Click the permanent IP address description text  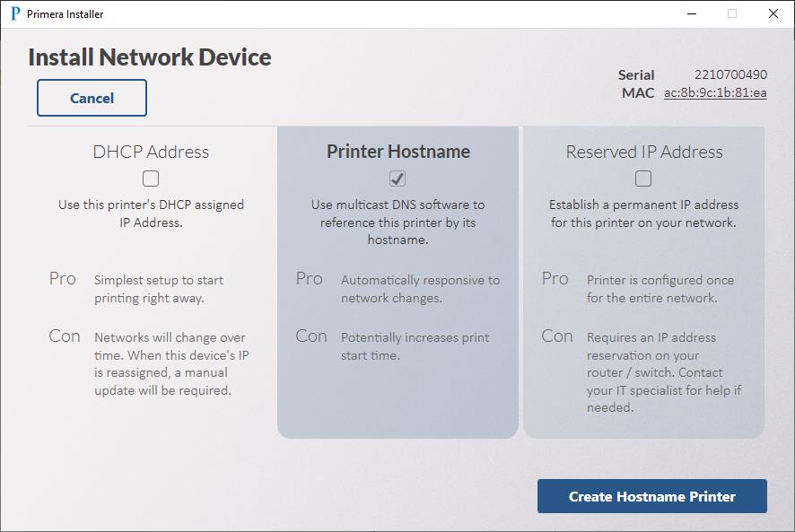click(644, 214)
